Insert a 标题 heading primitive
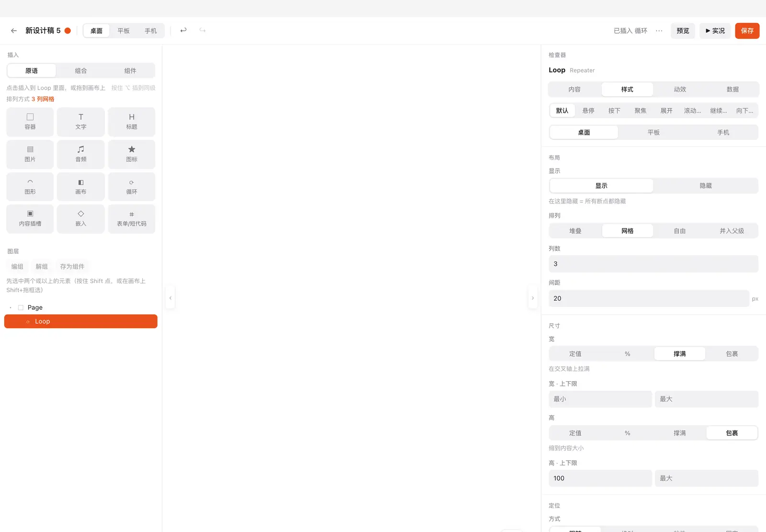The image size is (766, 532). click(132, 122)
